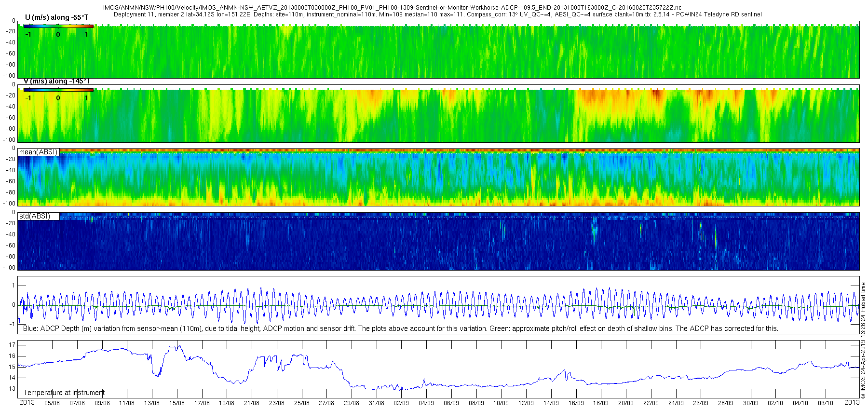Click the V velocity colorbar legend
This screenshot has width=868, height=410.
coord(58,90)
